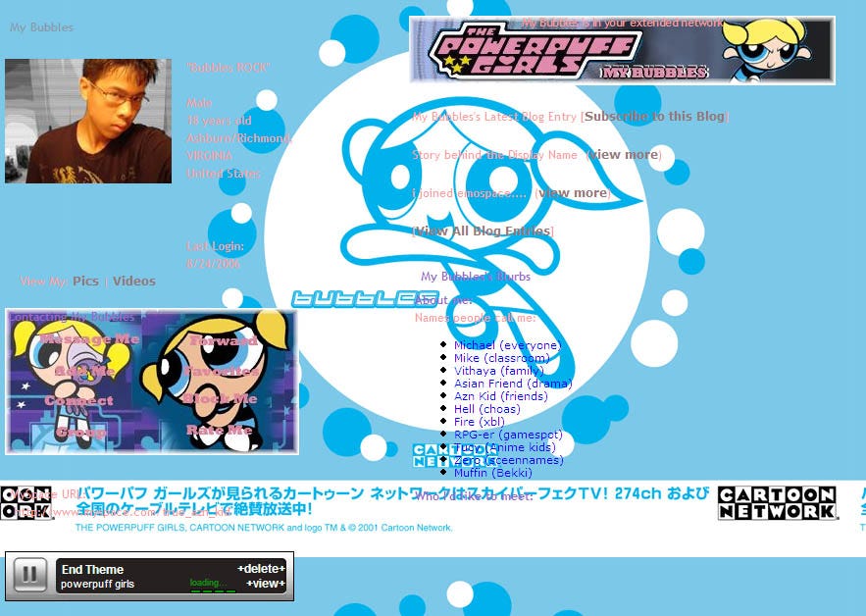
Task: Click 'Vithaya (family)' list item
Action: (x=499, y=371)
